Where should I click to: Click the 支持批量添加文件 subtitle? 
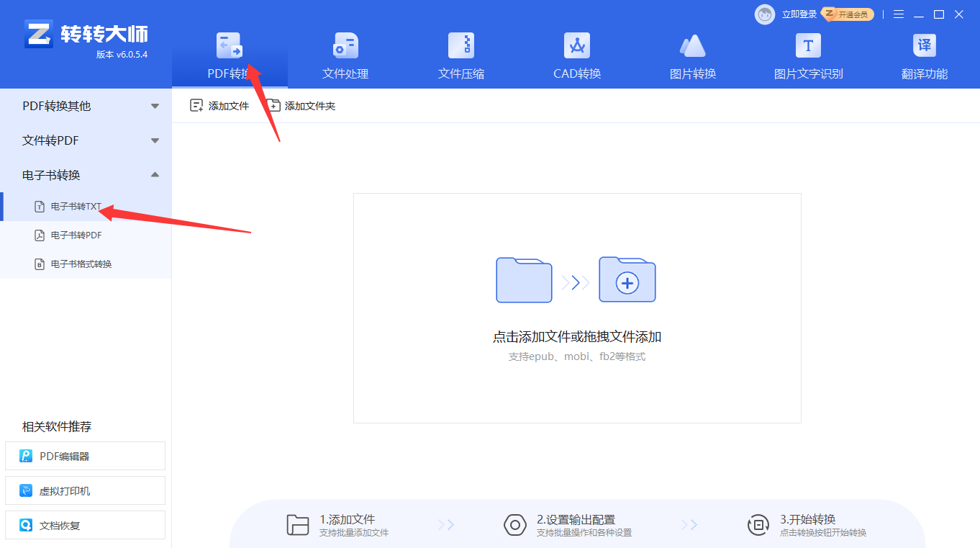[x=354, y=533]
